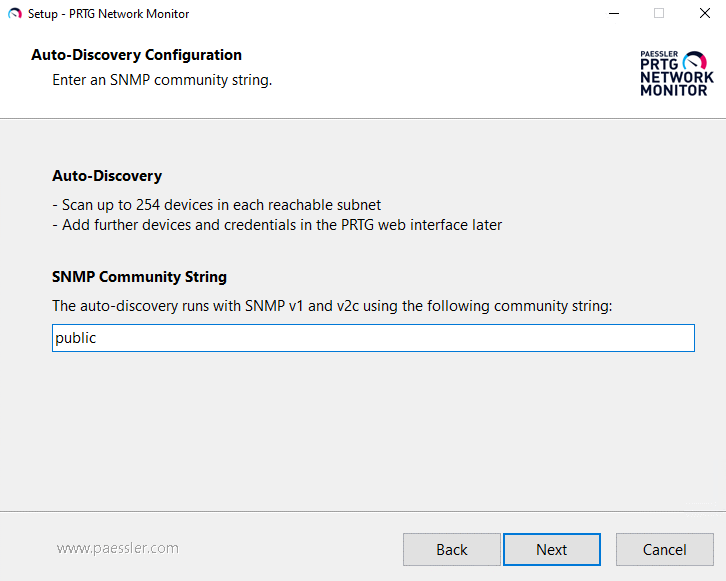Click the 'Auto-Discovery Configuration' page heading
This screenshot has width=726, height=581.
pos(136,55)
